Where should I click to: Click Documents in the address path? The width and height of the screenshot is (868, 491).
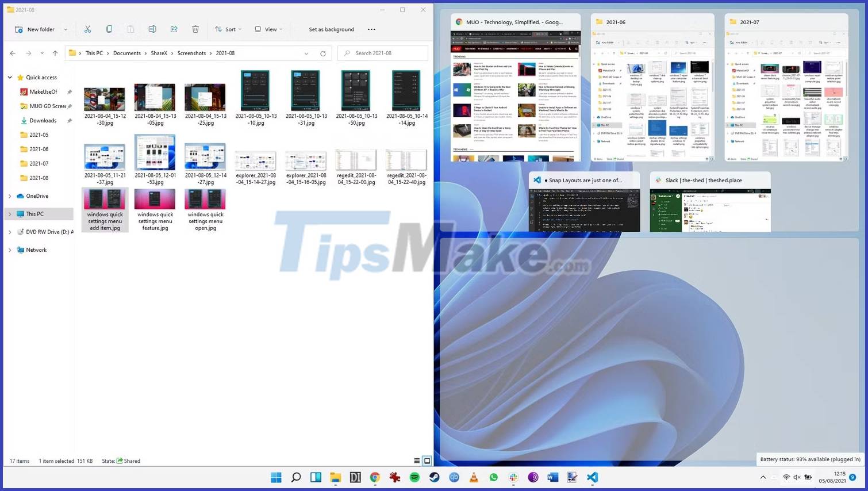127,53
